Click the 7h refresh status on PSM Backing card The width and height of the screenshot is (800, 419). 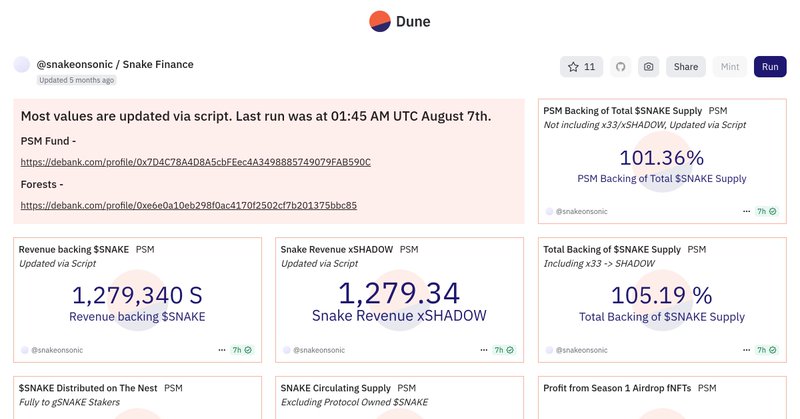pos(766,211)
